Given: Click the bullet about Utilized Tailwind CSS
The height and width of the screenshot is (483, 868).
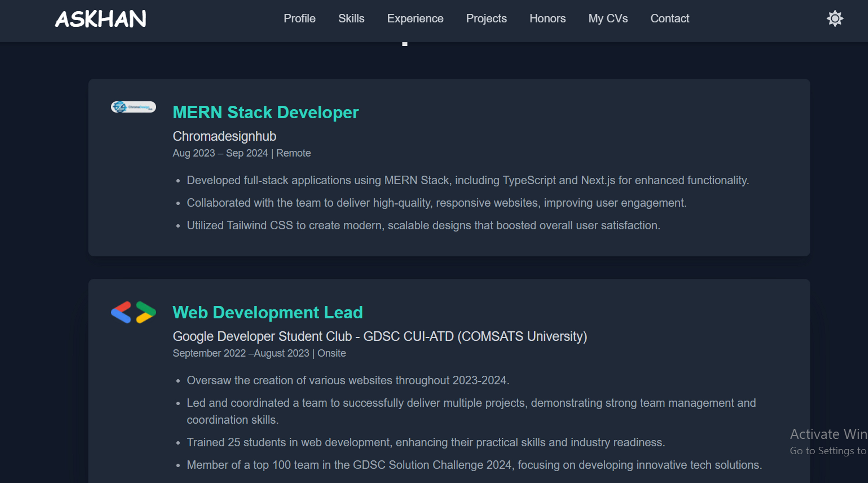Looking at the screenshot, I should point(423,225).
